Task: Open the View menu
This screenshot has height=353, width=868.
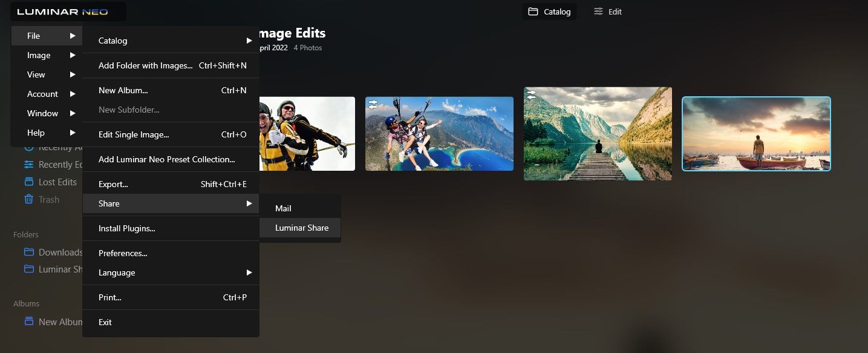Action: click(47, 74)
